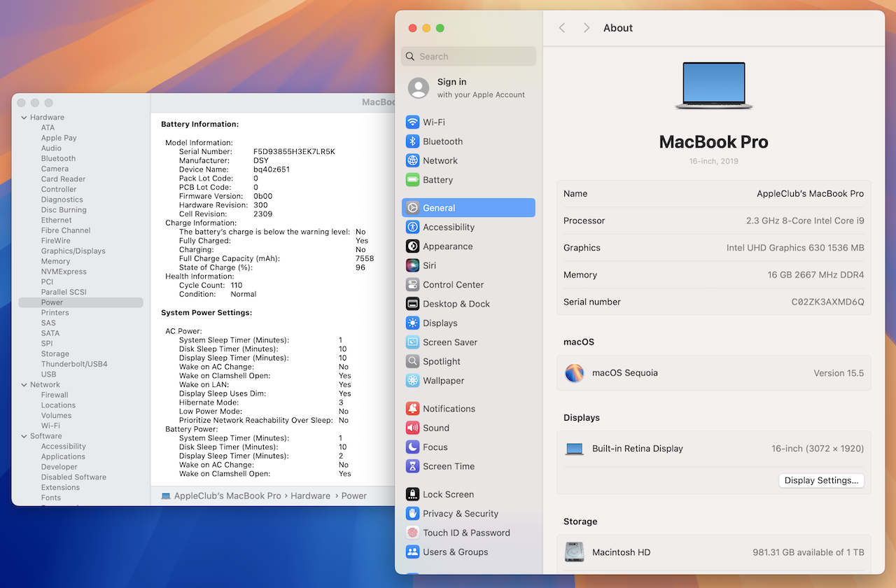The image size is (896, 588).
Task: Open the Battery icon in Settings sidebar
Action: click(x=412, y=180)
